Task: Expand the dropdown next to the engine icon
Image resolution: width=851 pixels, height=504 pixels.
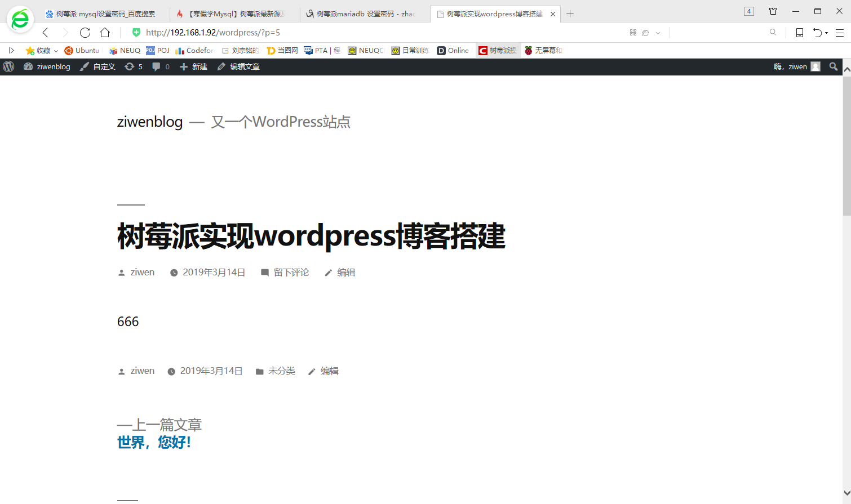Action: point(658,33)
